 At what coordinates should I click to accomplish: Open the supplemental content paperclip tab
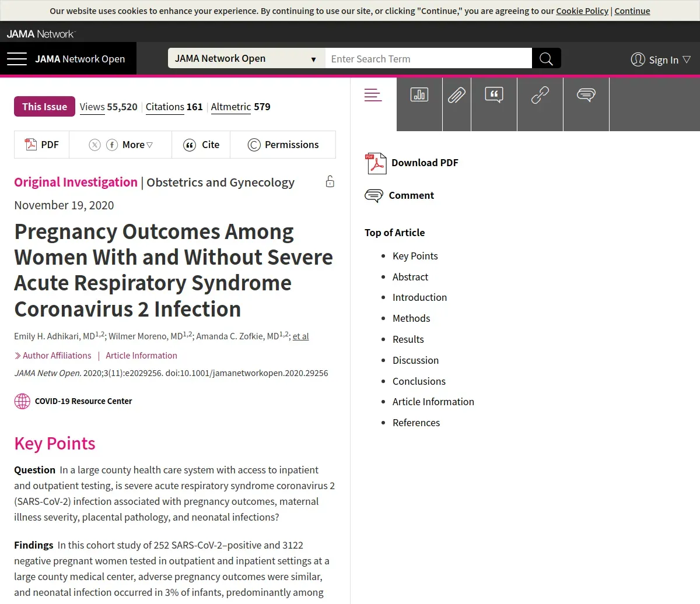point(457,95)
